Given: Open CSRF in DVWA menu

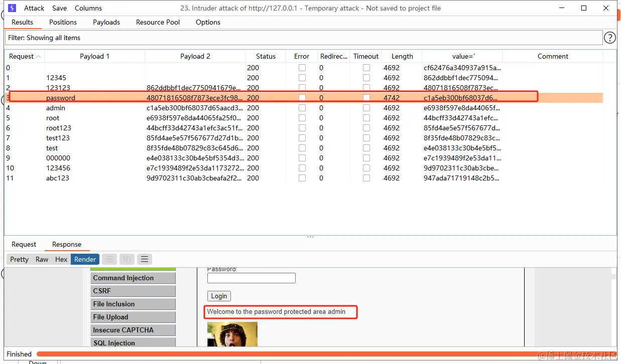Looking at the screenshot, I should coord(133,291).
